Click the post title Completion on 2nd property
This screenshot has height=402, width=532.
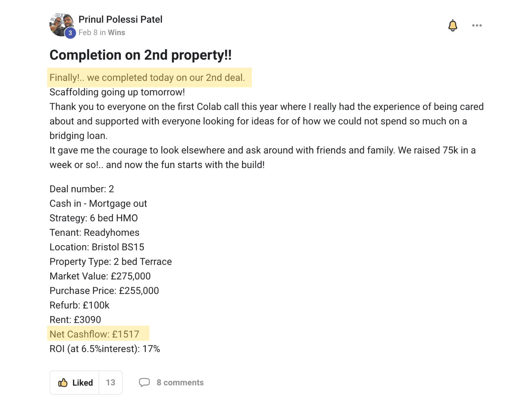pos(140,55)
